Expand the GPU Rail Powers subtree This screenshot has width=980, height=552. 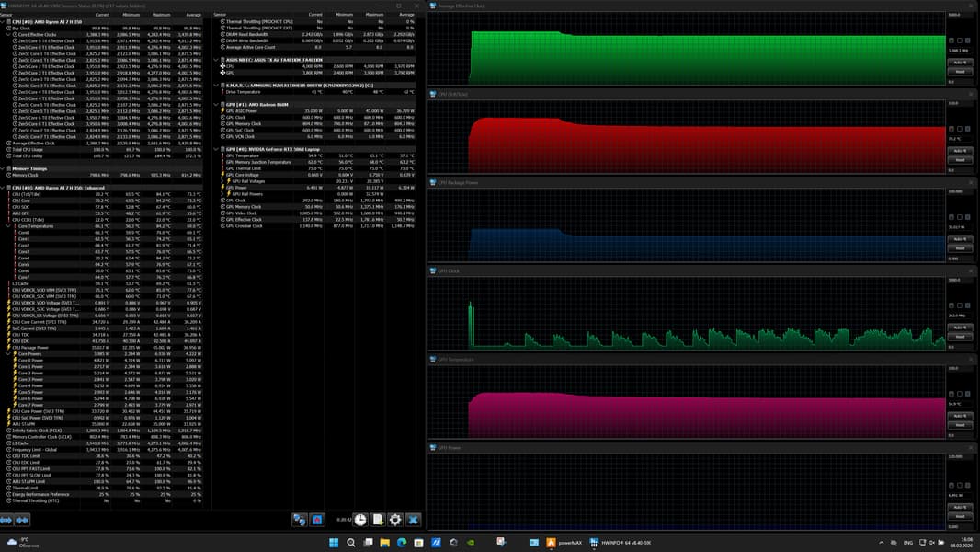222,194
